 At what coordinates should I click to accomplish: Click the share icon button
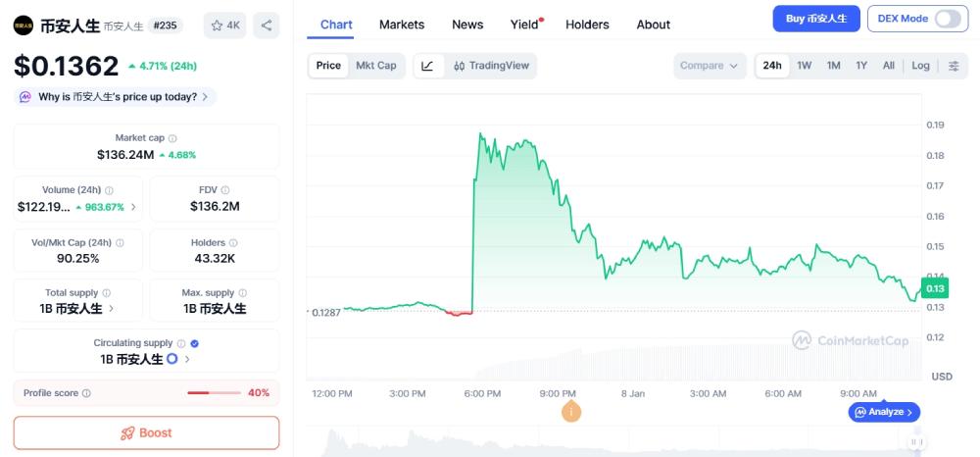coord(266,25)
